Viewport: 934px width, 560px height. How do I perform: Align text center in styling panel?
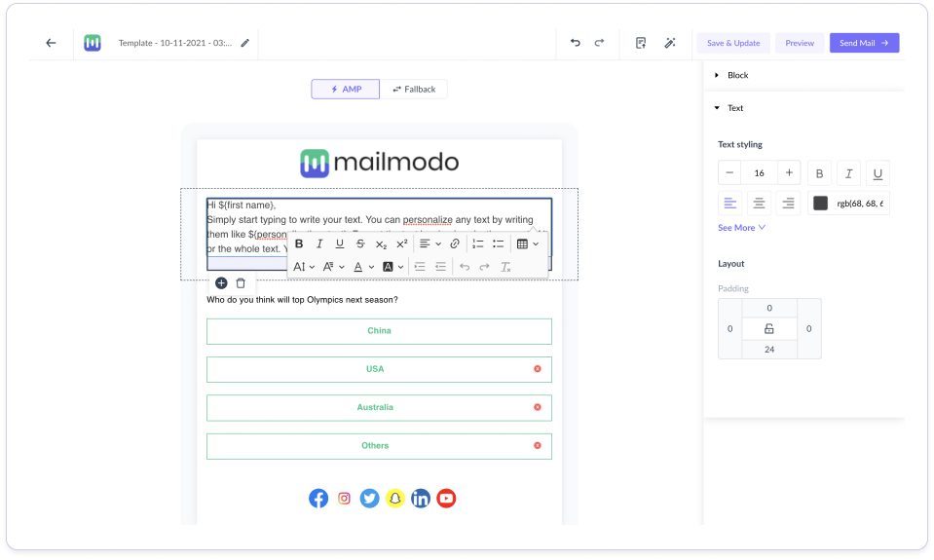(759, 204)
